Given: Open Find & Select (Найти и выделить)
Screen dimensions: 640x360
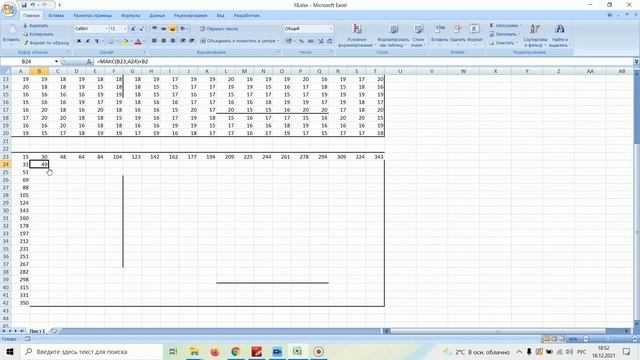Looking at the screenshot, I should [x=560, y=35].
